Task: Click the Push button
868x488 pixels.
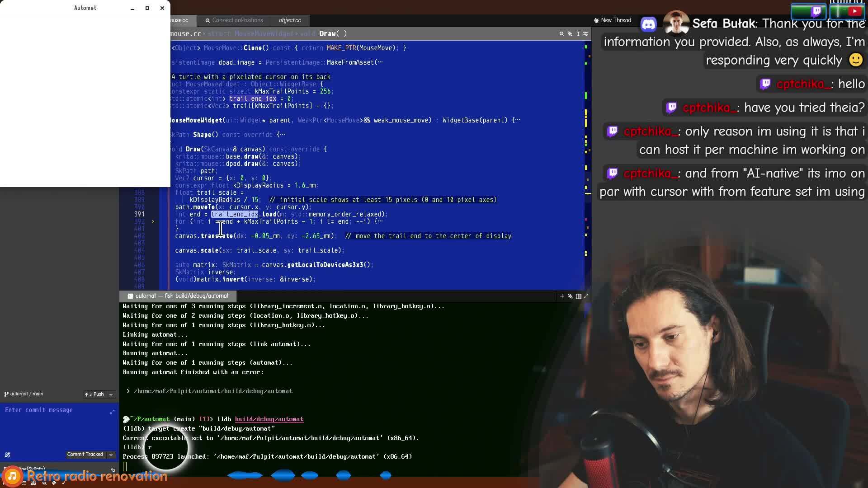Action: (94, 394)
